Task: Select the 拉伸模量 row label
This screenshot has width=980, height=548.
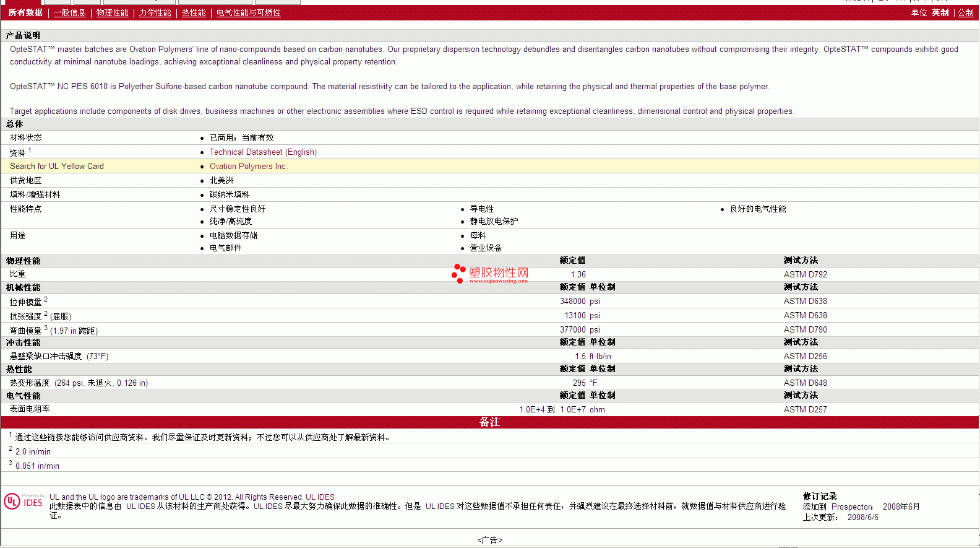Action: pos(25,302)
